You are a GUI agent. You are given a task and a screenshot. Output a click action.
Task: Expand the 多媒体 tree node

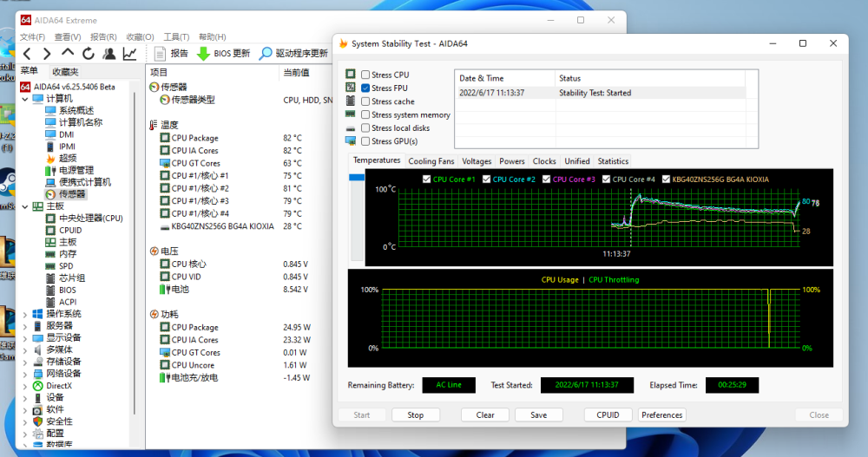[x=25, y=350]
